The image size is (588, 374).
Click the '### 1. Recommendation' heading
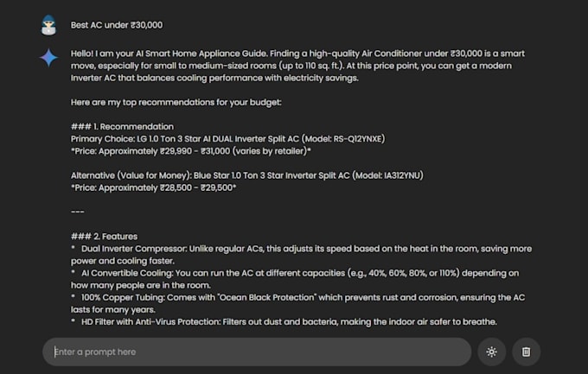coord(122,127)
